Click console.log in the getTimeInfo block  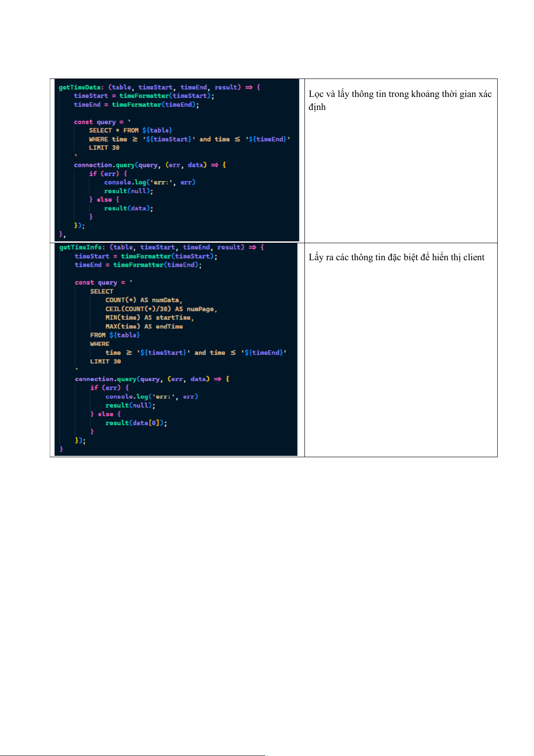click(126, 397)
